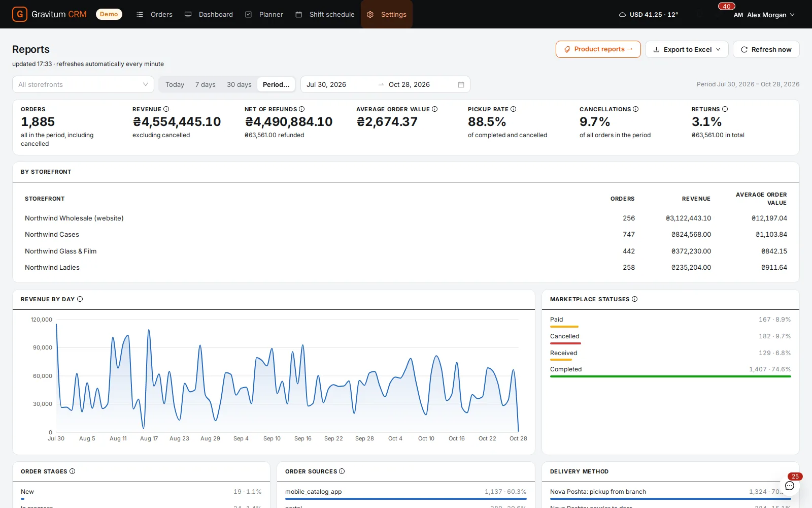Click the weather cloud icon in header

point(622,15)
